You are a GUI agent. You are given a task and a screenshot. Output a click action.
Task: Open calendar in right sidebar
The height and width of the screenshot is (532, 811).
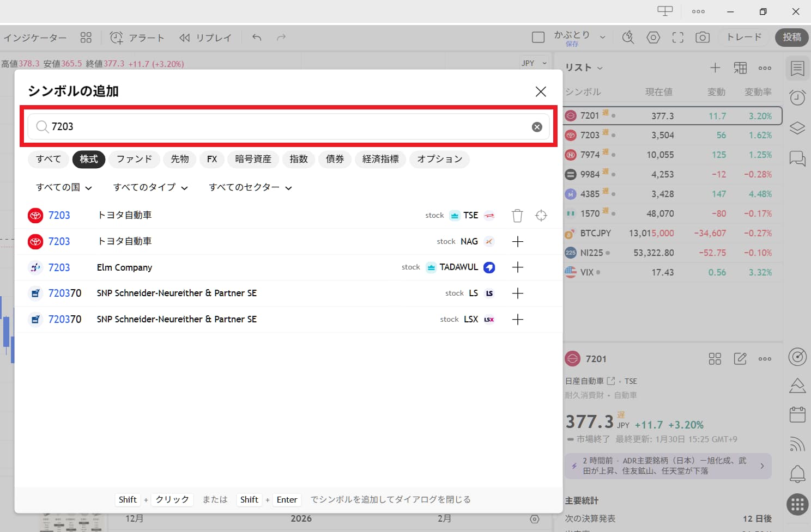[x=797, y=415]
